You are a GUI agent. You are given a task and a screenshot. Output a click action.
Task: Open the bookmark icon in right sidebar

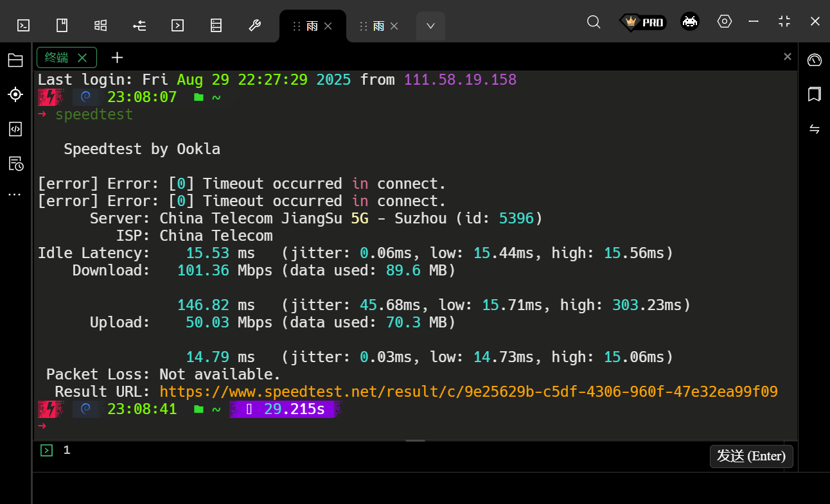pyautogui.click(x=814, y=94)
